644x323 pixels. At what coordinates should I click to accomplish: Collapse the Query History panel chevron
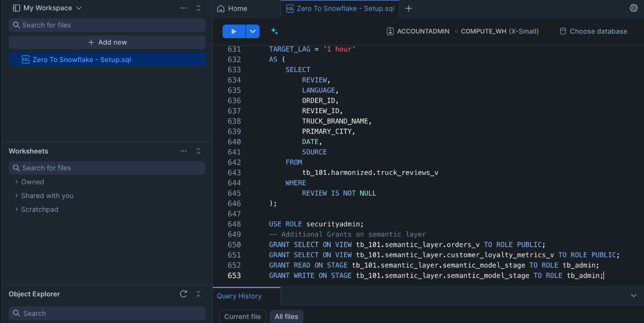tap(633, 296)
